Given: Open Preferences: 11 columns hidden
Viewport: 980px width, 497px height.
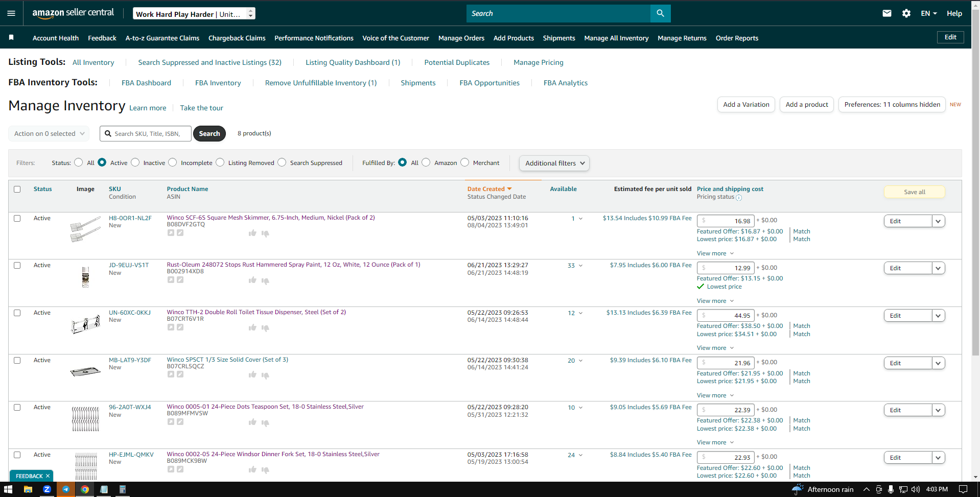Looking at the screenshot, I should click(892, 105).
